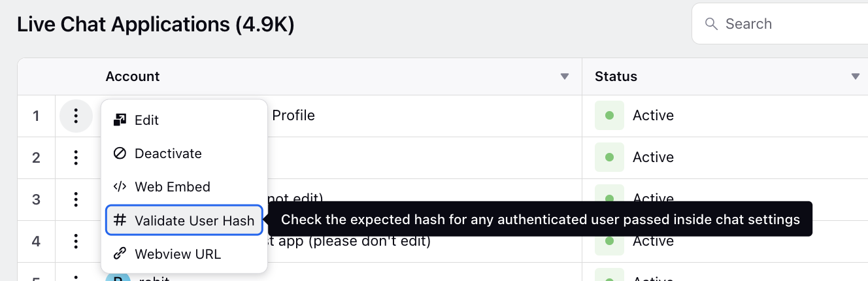The width and height of the screenshot is (868, 281).
Task: Open the three-dot menu for row 4
Action: (x=76, y=241)
